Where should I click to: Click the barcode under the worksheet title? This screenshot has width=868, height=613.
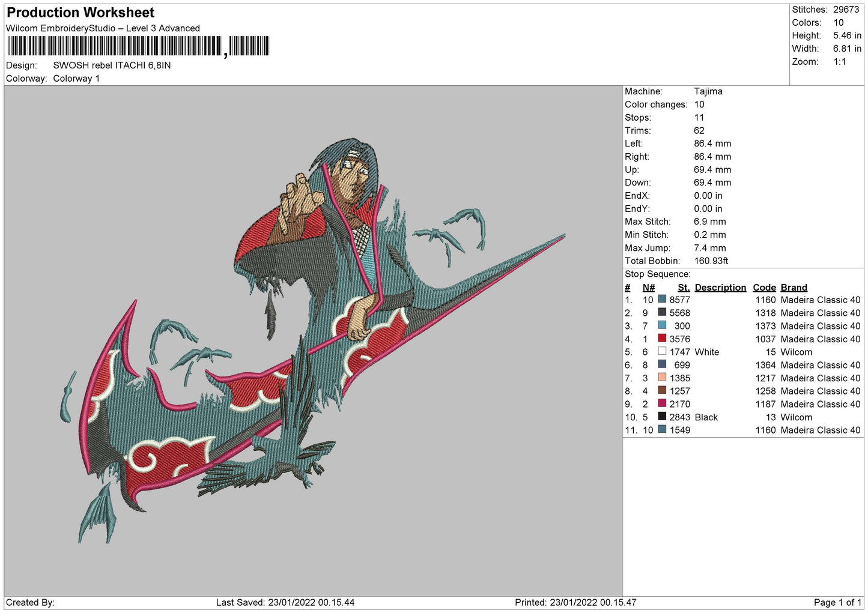coord(138,46)
